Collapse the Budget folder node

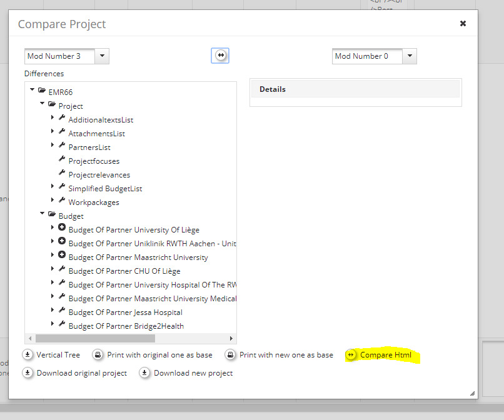tap(43, 214)
